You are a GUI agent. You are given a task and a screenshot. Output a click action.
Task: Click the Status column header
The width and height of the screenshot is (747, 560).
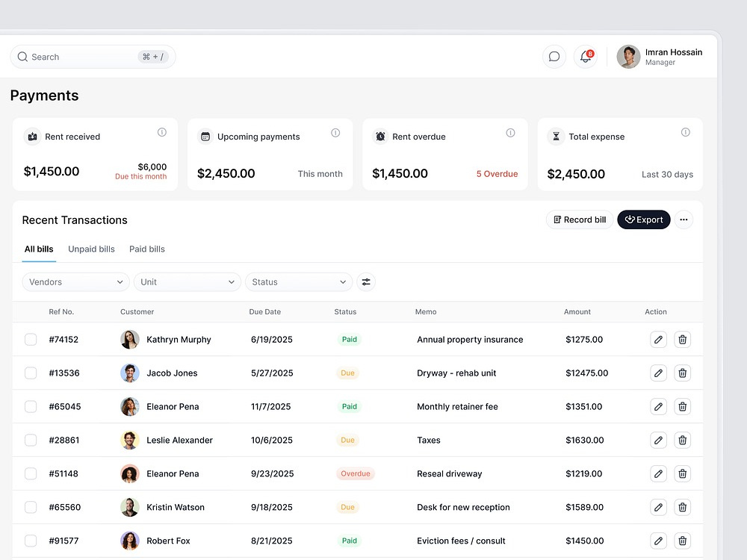(345, 312)
